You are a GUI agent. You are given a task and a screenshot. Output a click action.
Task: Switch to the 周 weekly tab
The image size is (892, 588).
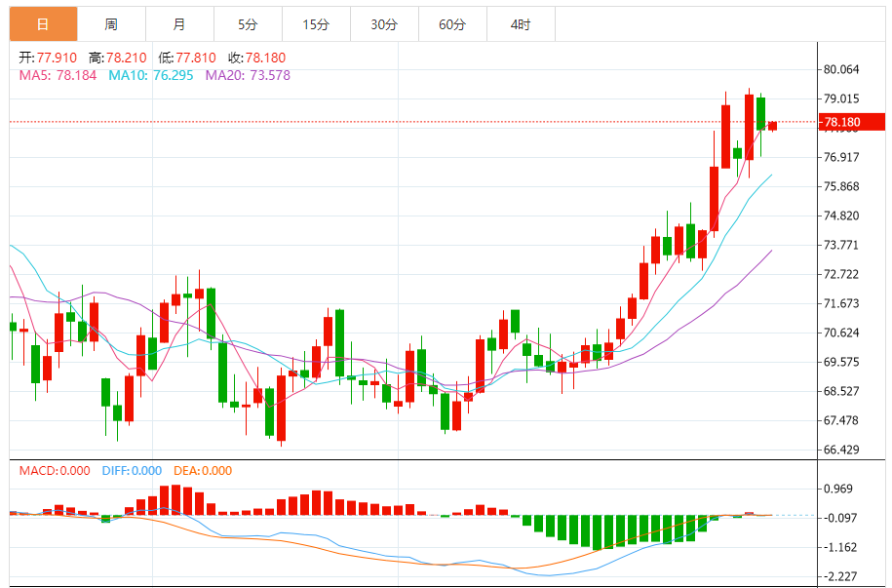pyautogui.click(x=111, y=24)
